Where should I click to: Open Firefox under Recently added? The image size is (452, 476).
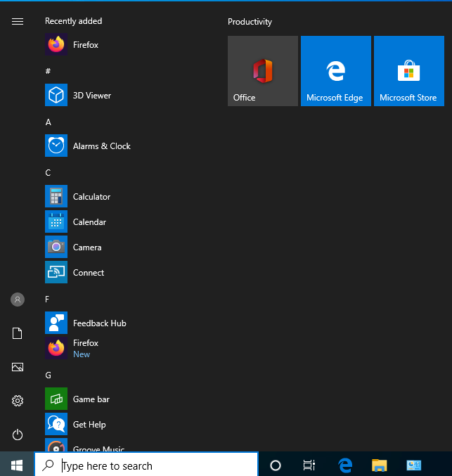tap(56, 44)
